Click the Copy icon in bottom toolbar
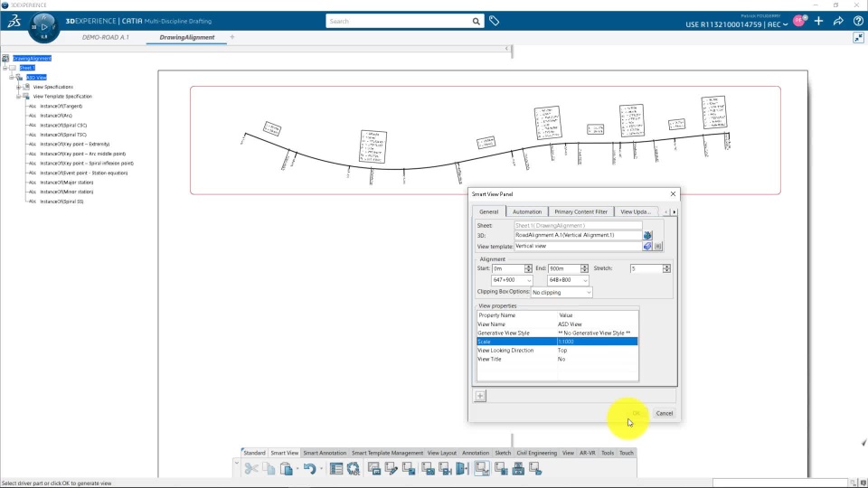Image resolution: width=868 pixels, height=488 pixels. (x=269, y=469)
